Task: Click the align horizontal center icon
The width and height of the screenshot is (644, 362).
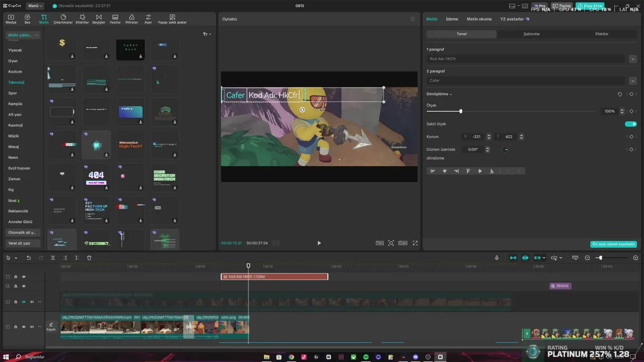Action: tap(444, 171)
